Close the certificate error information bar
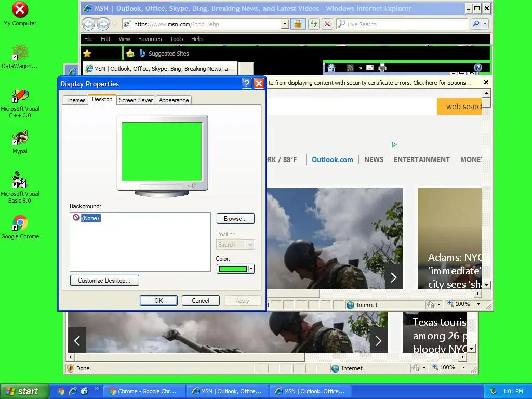 486,82
